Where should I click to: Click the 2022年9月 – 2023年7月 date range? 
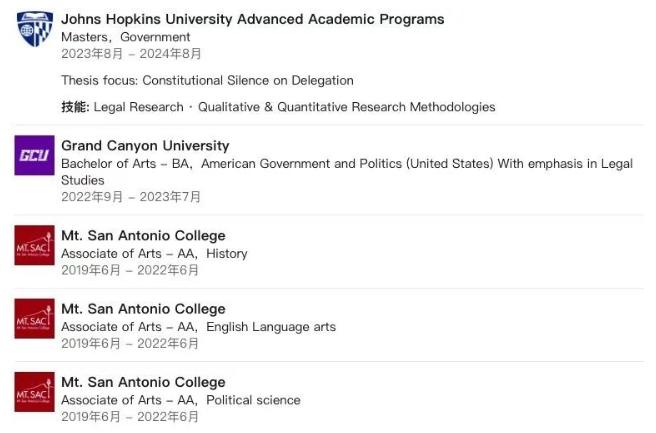point(131,197)
